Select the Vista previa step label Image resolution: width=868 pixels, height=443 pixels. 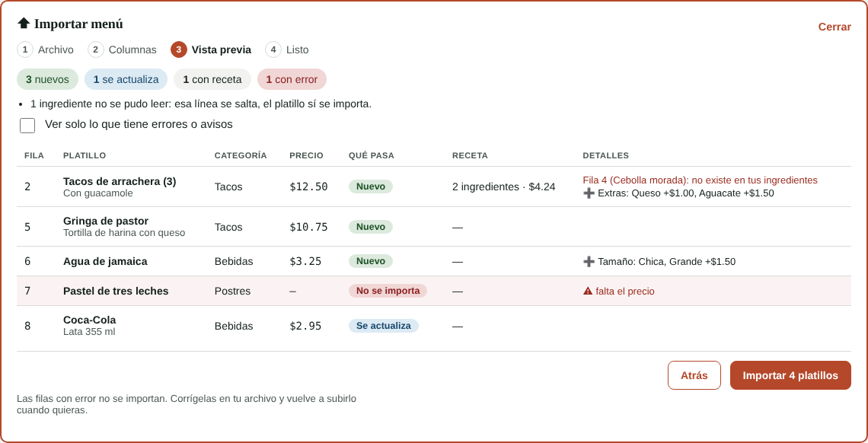click(x=222, y=49)
